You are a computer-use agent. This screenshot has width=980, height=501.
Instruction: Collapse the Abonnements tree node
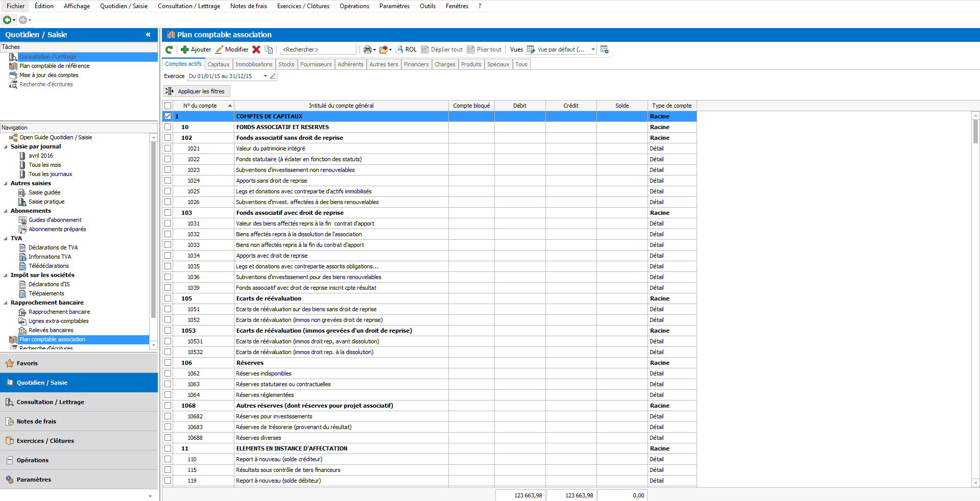pyautogui.click(x=6, y=211)
